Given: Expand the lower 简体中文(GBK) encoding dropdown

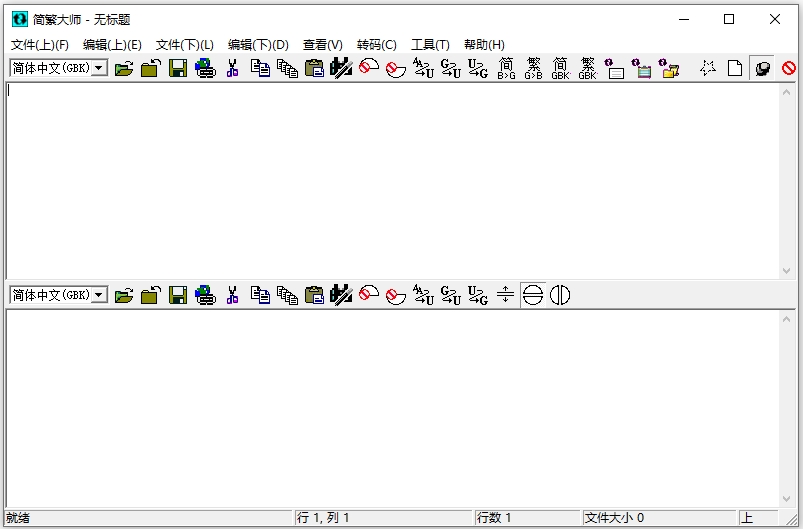Looking at the screenshot, I should 99,295.
